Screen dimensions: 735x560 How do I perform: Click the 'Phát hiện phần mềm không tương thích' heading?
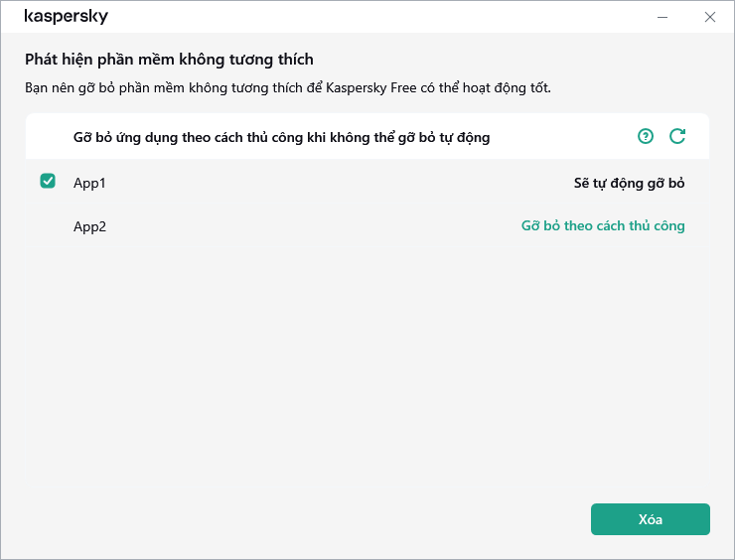tap(169, 60)
